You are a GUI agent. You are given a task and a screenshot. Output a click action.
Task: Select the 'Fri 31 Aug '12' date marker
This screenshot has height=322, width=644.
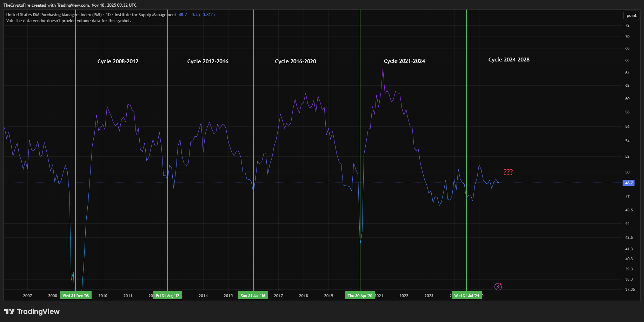[x=168, y=295]
